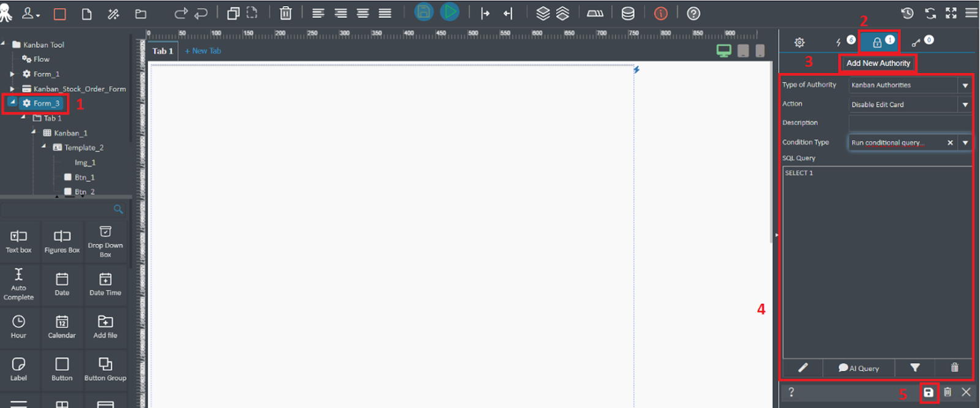Center align text in toolbar
Viewport: 980px width, 408px height.
(363, 13)
